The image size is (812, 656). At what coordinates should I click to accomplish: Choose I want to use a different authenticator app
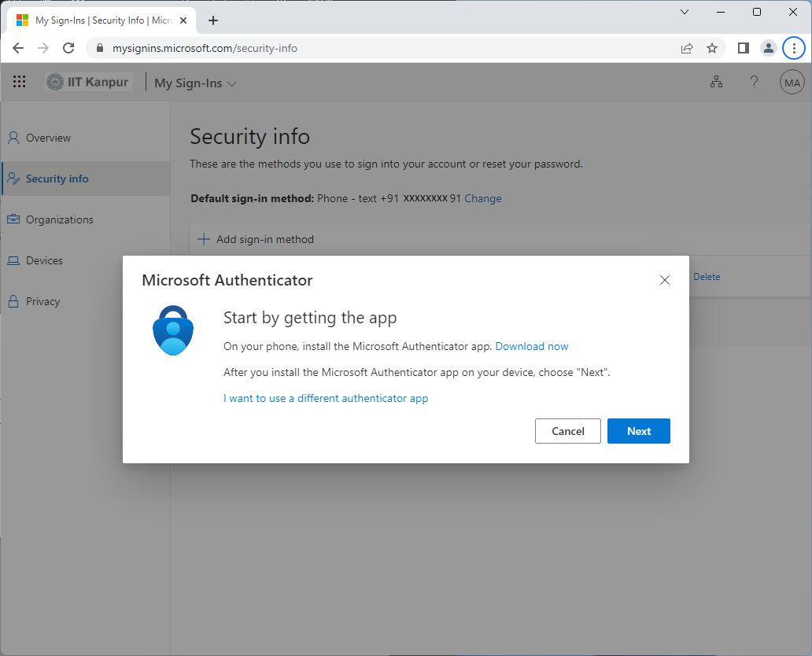[326, 398]
